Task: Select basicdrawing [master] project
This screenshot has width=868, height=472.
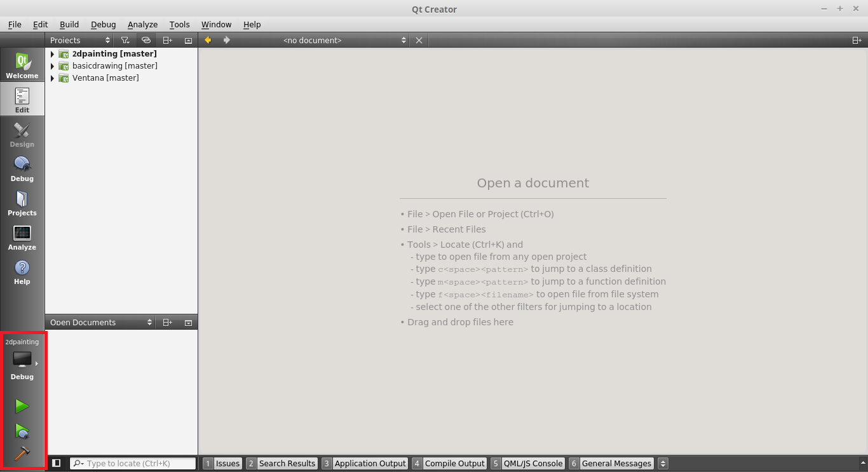Action: tap(115, 66)
